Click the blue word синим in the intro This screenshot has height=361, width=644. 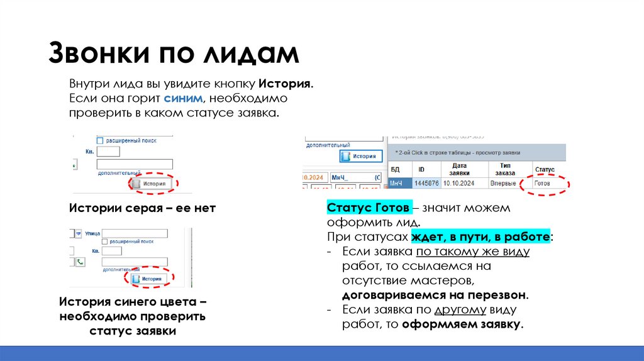pos(183,98)
